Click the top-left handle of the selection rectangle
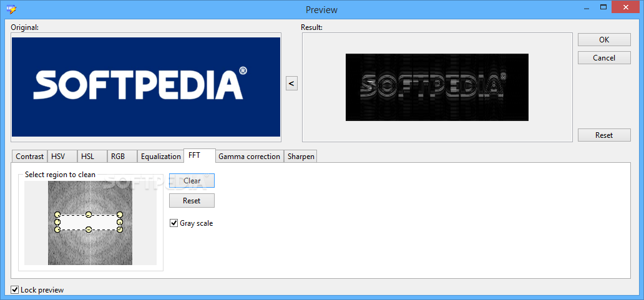The height and width of the screenshot is (300, 644). (x=57, y=215)
